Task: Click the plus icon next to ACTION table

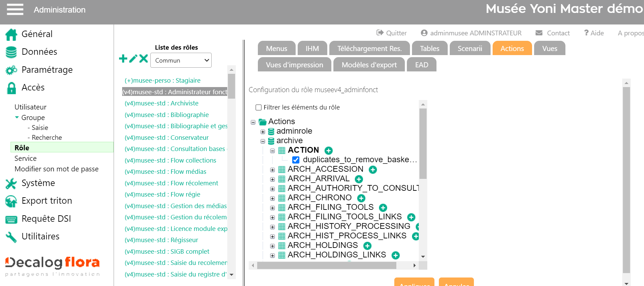Action: coord(328,150)
